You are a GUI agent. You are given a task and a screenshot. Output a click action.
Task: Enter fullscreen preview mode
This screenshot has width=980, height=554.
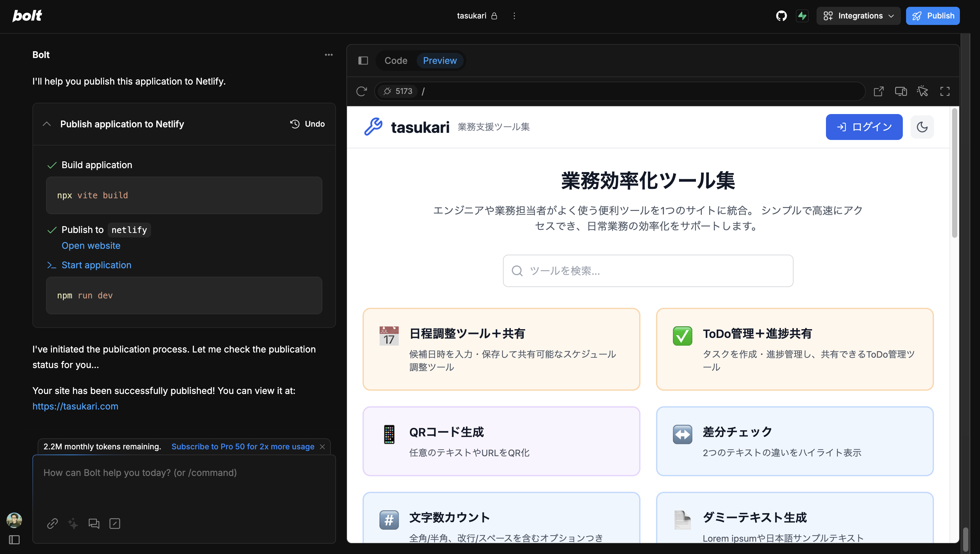pos(945,91)
